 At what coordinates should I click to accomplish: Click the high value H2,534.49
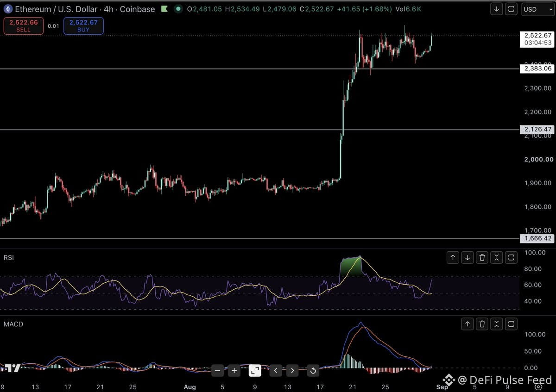[243, 9]
